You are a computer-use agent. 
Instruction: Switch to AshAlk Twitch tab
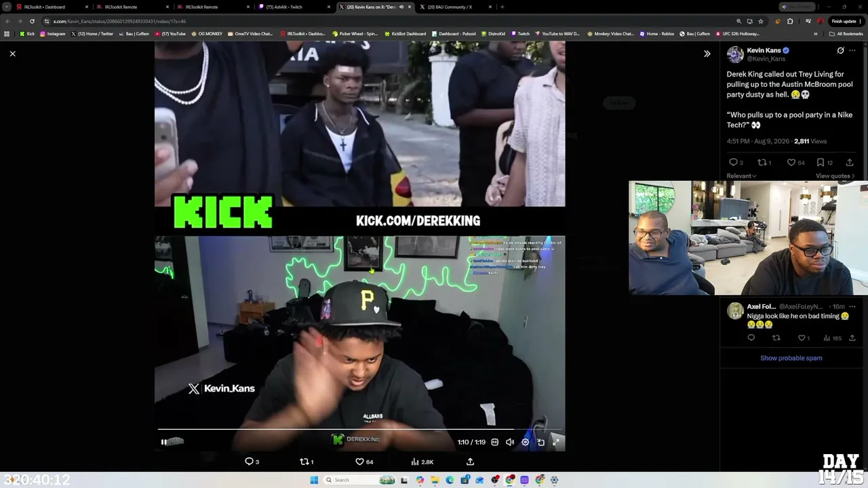tap(294, 7)
